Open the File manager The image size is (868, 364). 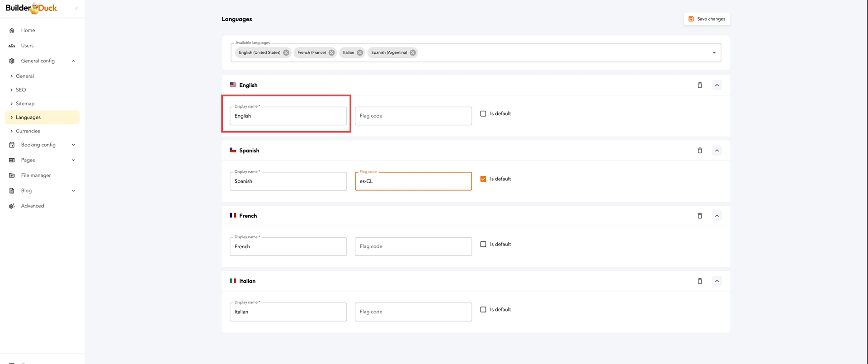[x=36, y=175]
